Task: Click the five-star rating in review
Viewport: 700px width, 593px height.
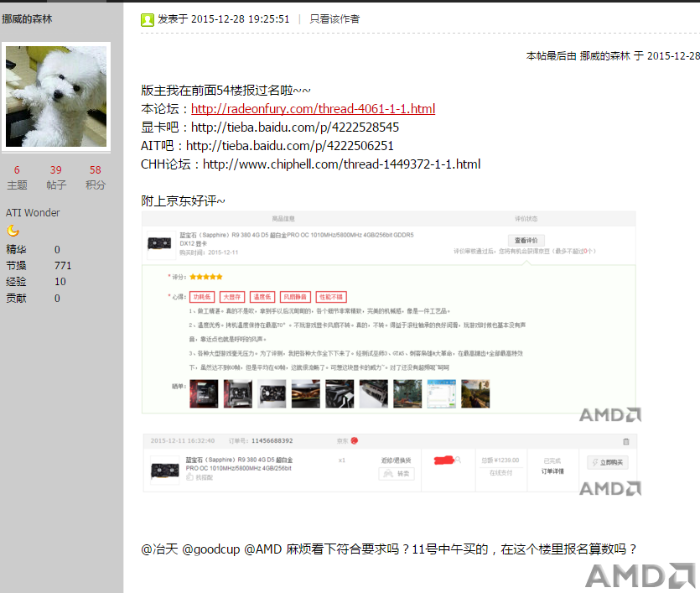Action: point(205,277)
